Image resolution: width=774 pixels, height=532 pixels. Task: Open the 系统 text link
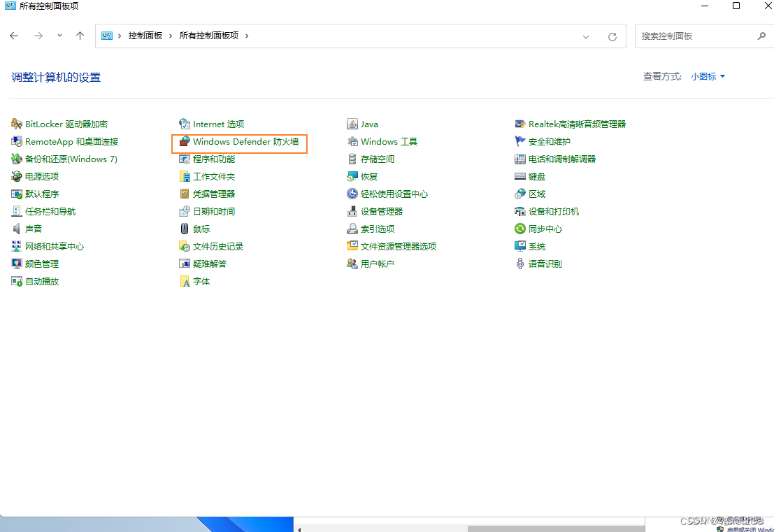[x=537, y=246]
